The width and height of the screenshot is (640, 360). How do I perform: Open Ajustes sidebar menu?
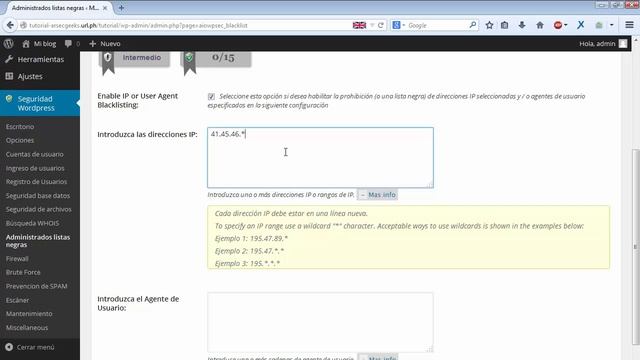40,76
